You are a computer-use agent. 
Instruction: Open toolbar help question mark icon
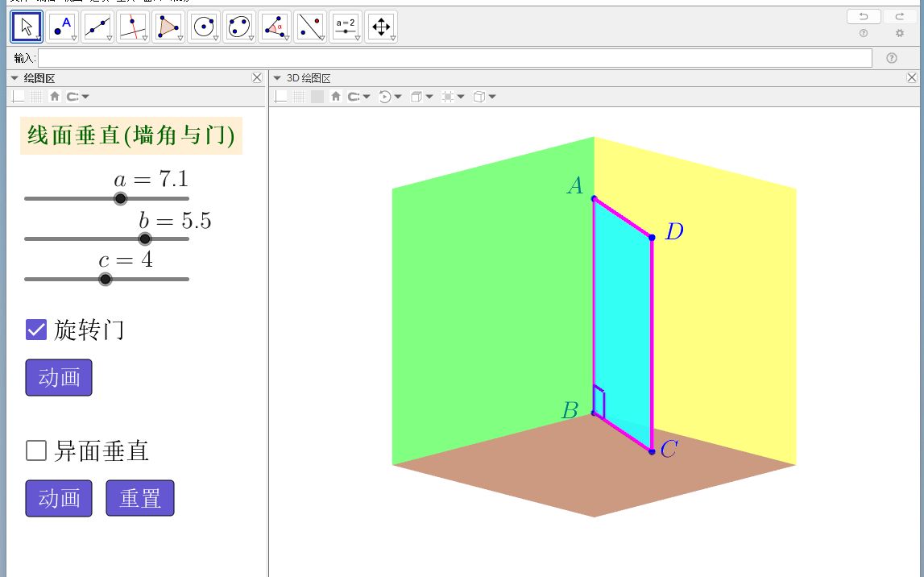click(864, 34)
